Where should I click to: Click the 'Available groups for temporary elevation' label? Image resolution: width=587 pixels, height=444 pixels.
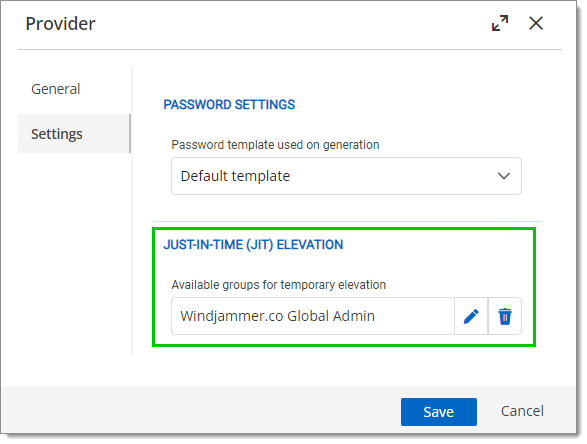(x=279, y=285)
